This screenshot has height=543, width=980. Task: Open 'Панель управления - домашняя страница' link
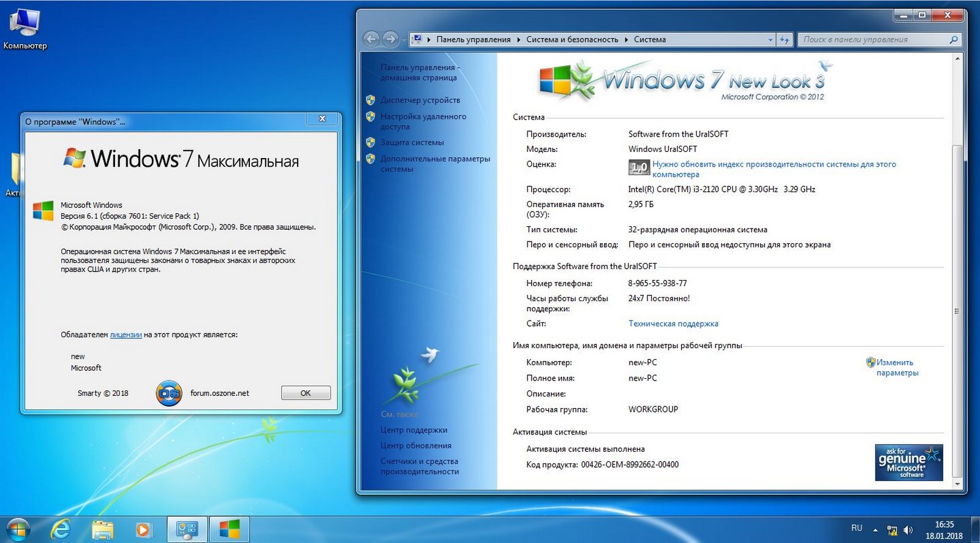point(420,72)
